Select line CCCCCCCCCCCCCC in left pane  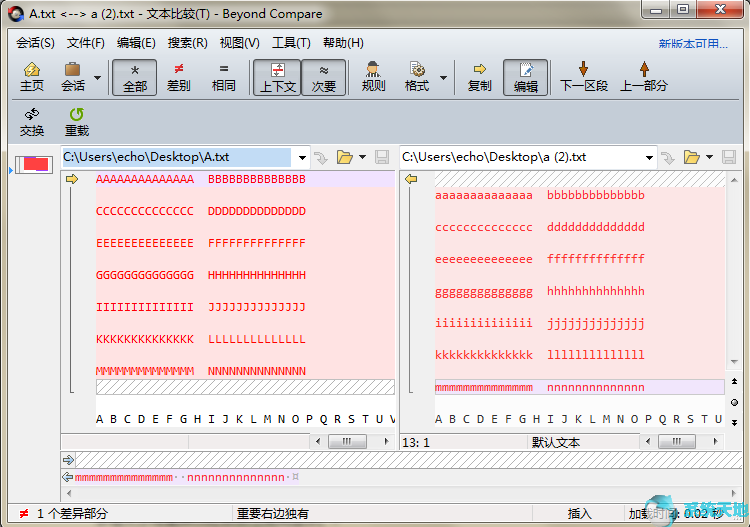point(145,211)
